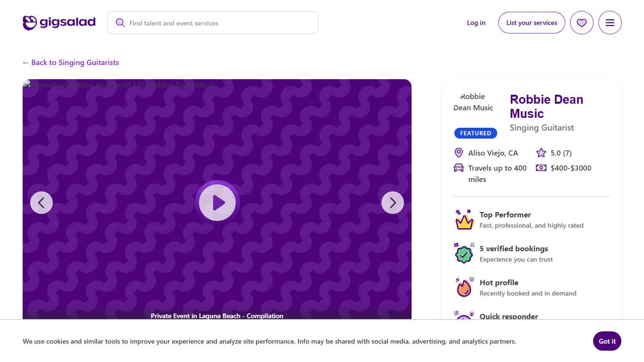Image resolution: width=644 pixels, height=362 pixels.
Task: Play the promotional video
Action: pos(217,203)
